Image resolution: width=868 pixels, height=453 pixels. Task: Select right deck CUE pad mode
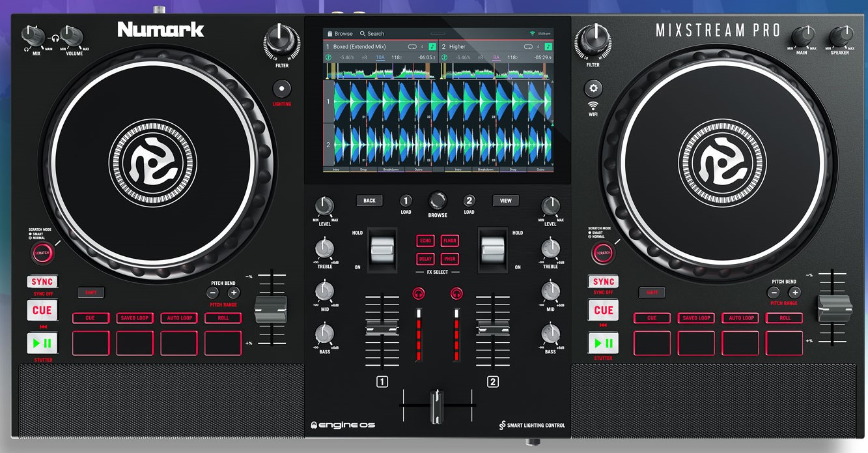tap(652, 318)
